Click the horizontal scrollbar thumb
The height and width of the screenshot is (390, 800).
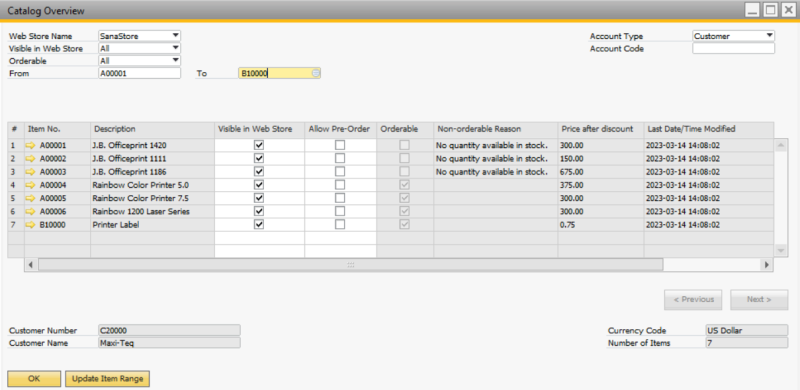[x=351, y=265]
